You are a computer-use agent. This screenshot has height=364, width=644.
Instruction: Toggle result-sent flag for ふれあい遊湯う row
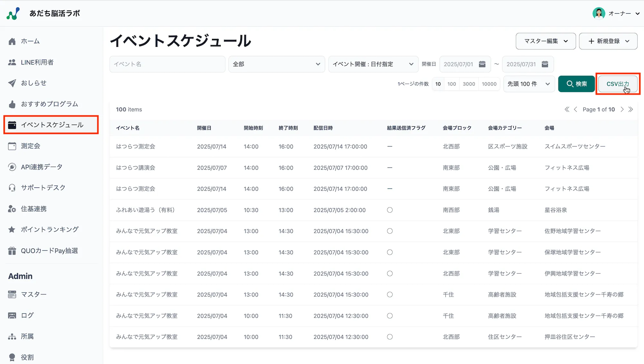click(390, 210)
